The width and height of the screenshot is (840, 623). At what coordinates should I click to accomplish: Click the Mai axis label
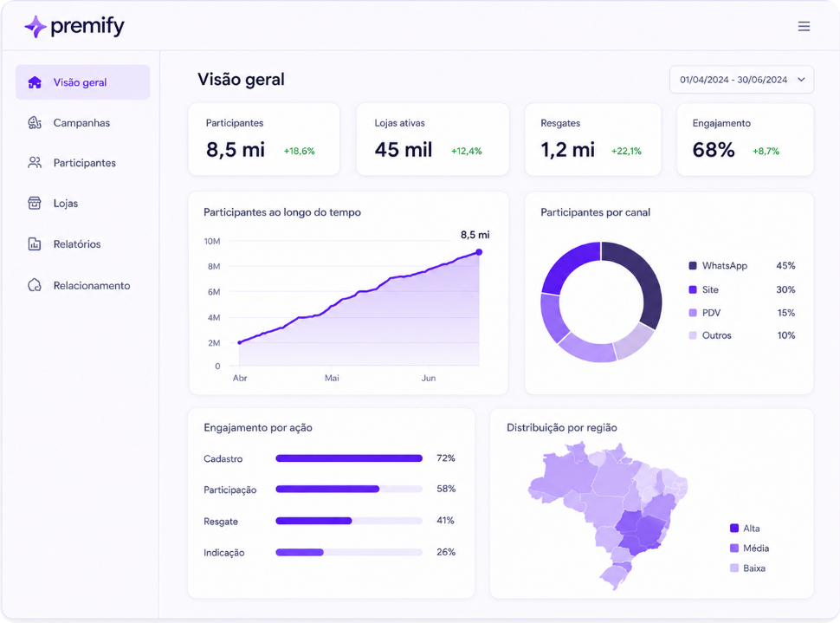[x=332, y=378]
